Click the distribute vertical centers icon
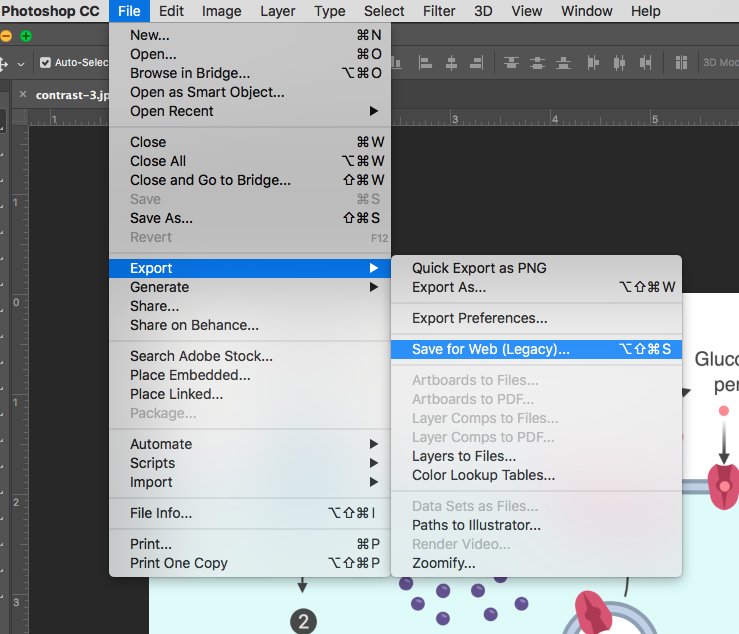 (x=537, y=62)
